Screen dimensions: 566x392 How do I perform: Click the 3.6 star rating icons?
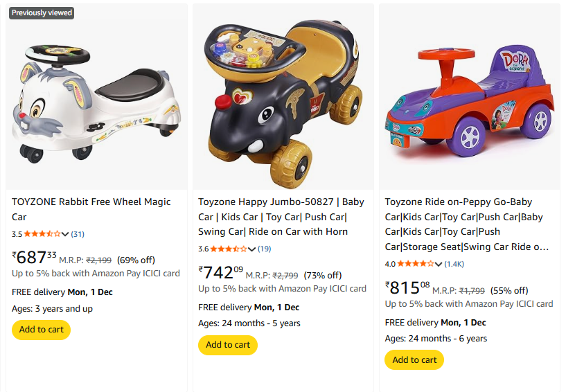point(229,249)
